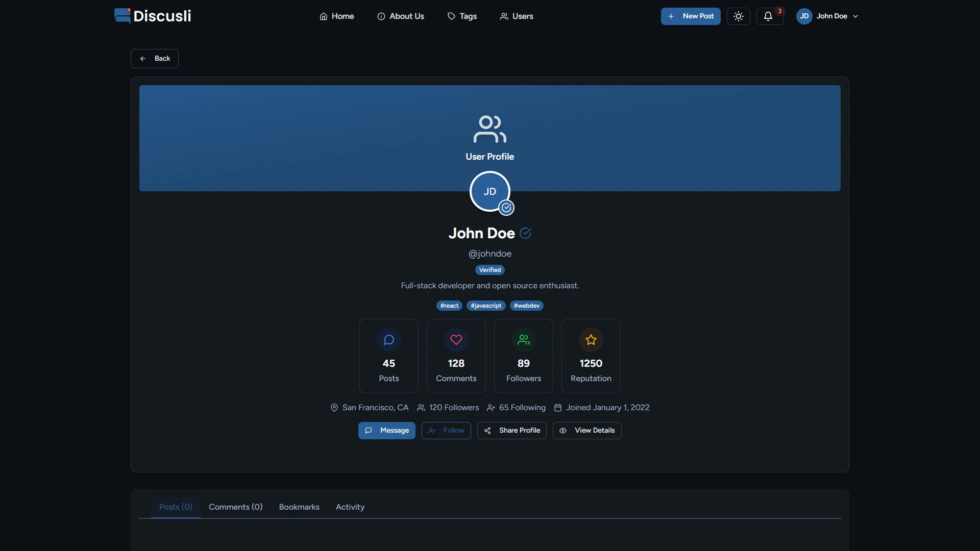Click the User Profile people icon in banner
980x551 pixels.
click(490, 129)
